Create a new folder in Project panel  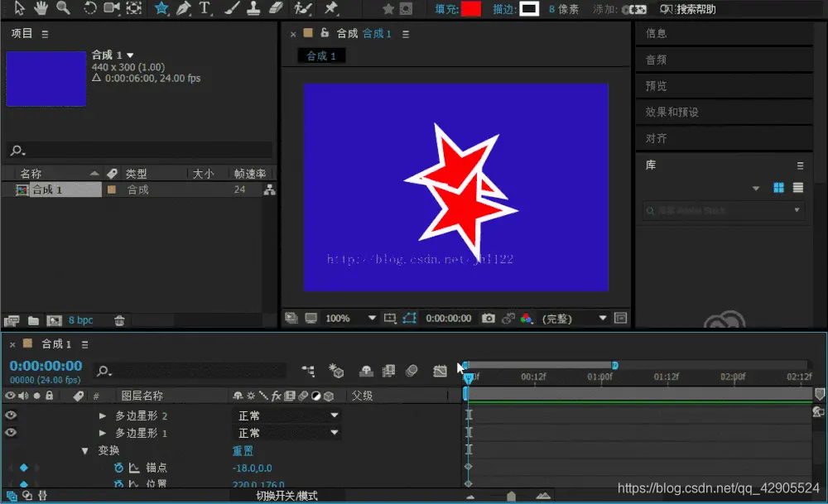click(x=33, y=320)
